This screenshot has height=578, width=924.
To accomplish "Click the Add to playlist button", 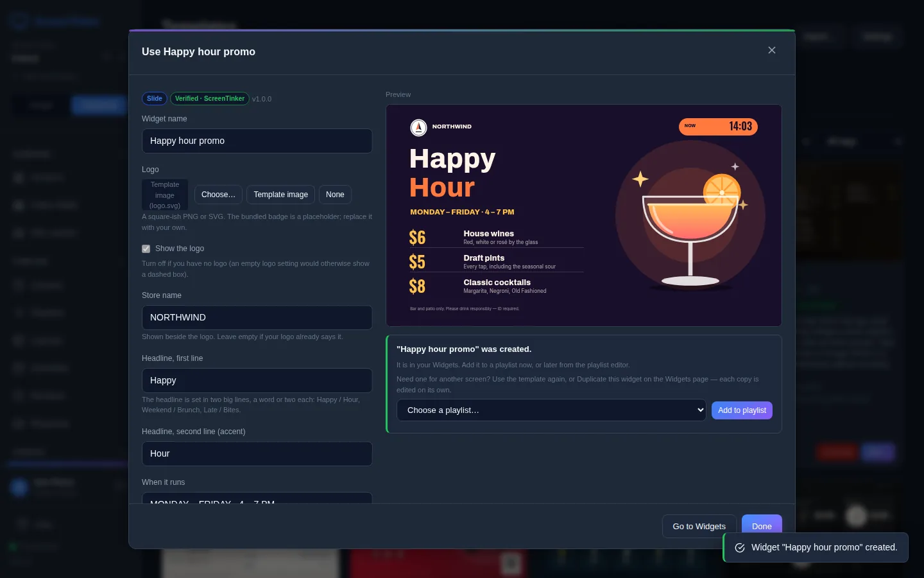I will pyautogui.click(x=742, y=410).
